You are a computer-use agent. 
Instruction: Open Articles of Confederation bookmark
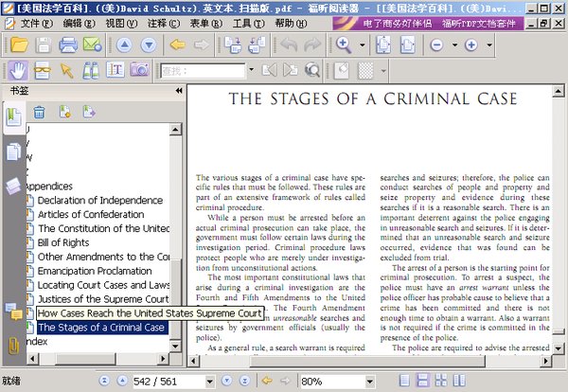[x=91, y=215]
